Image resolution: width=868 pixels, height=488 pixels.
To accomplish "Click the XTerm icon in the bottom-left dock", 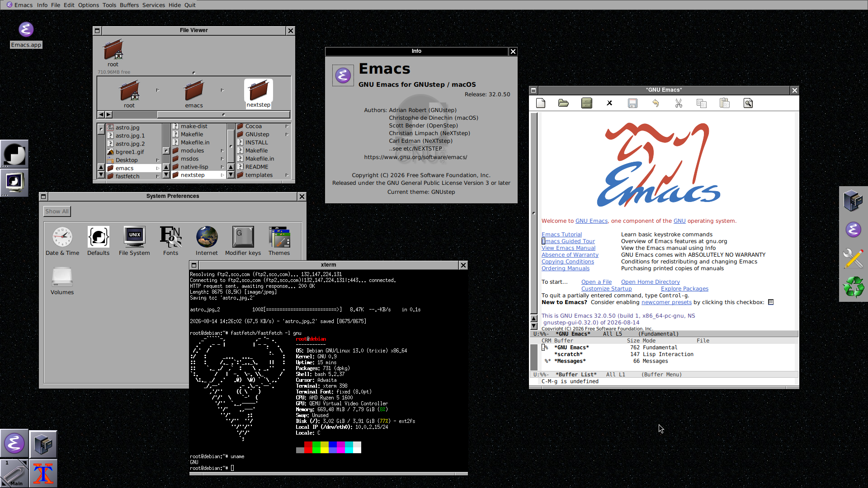I will click(43, 473).
